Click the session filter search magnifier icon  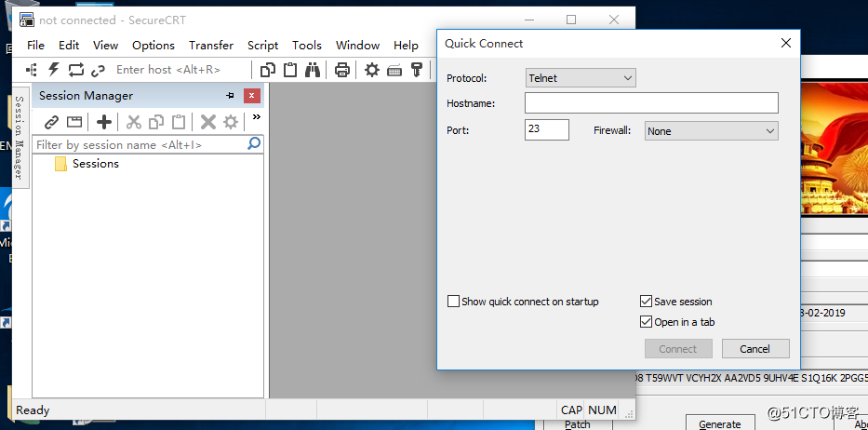click(254, 144)
